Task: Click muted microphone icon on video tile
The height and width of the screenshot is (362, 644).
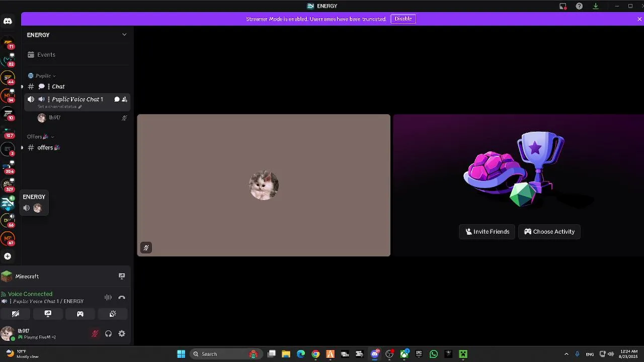Action: (x=146, y=247)
